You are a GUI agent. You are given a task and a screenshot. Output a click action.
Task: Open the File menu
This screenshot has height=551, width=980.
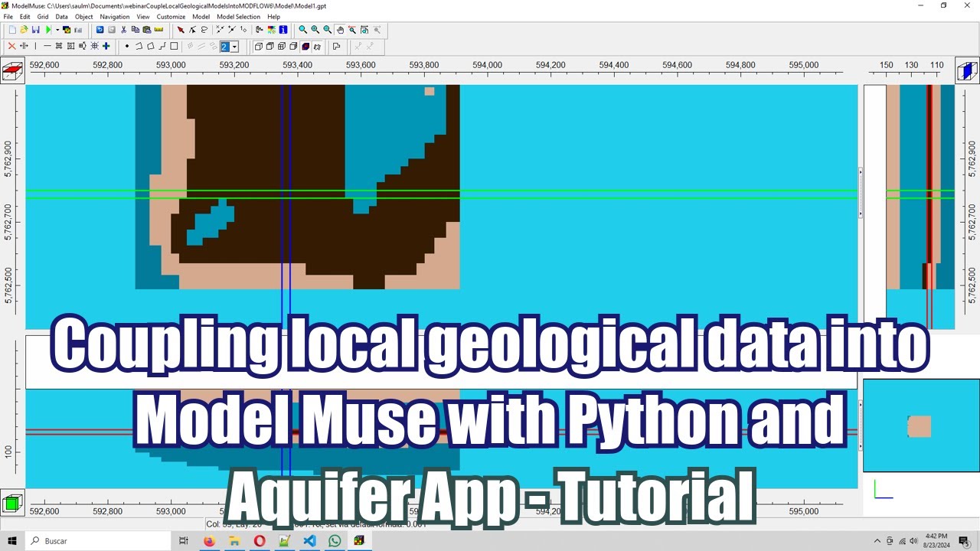(8, 16)
